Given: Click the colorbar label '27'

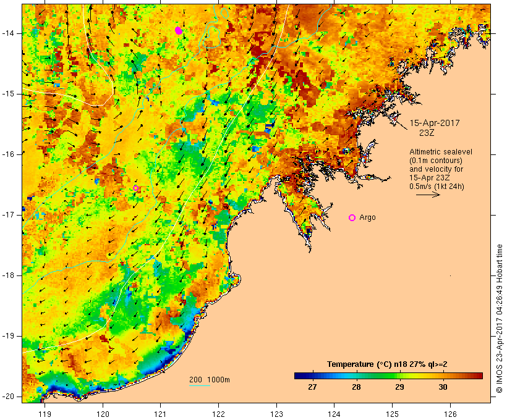Looking at the screenshot, I should 312,387.
